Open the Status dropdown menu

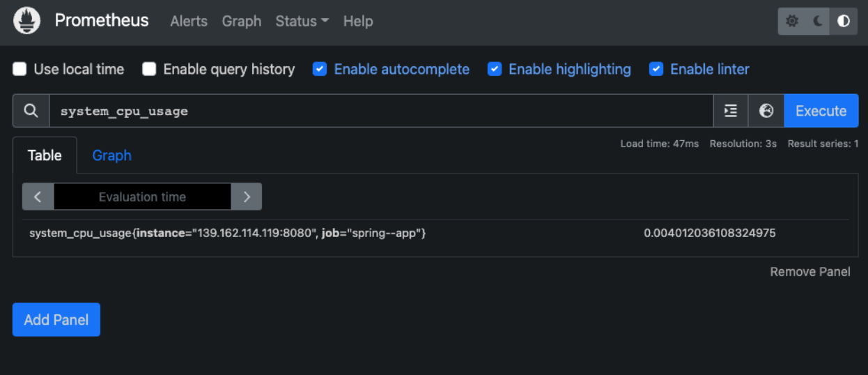click(x=302, y=22)
